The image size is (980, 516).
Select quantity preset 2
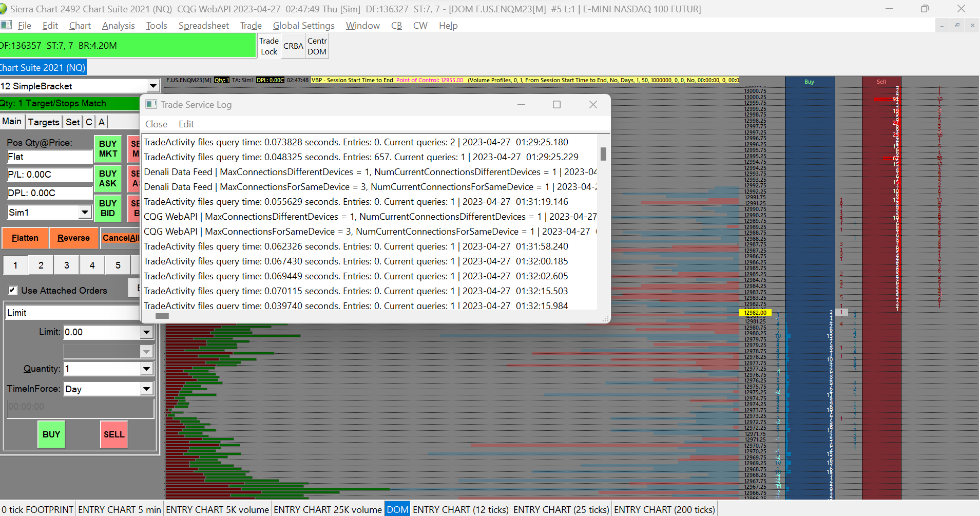41,265
